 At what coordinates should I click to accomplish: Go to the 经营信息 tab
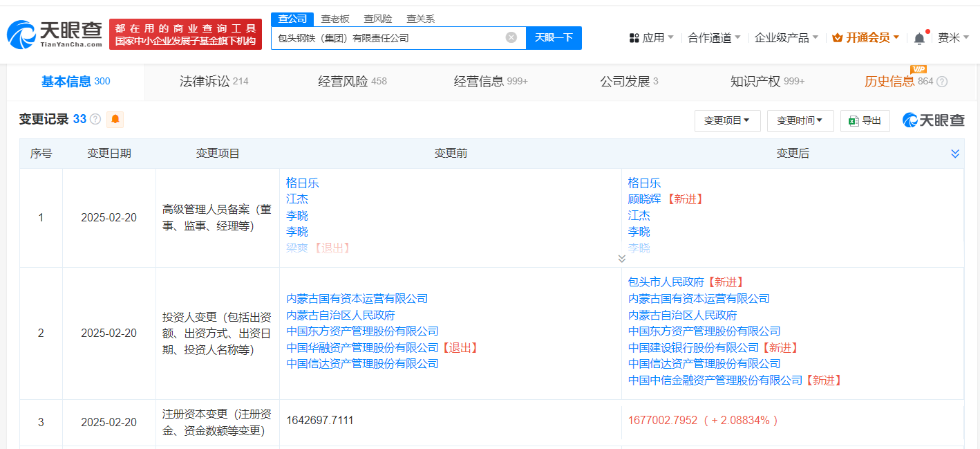pos(491,82)
